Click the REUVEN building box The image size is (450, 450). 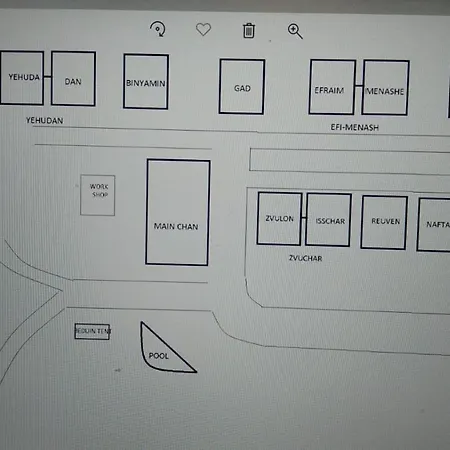(x=384, y=223)
